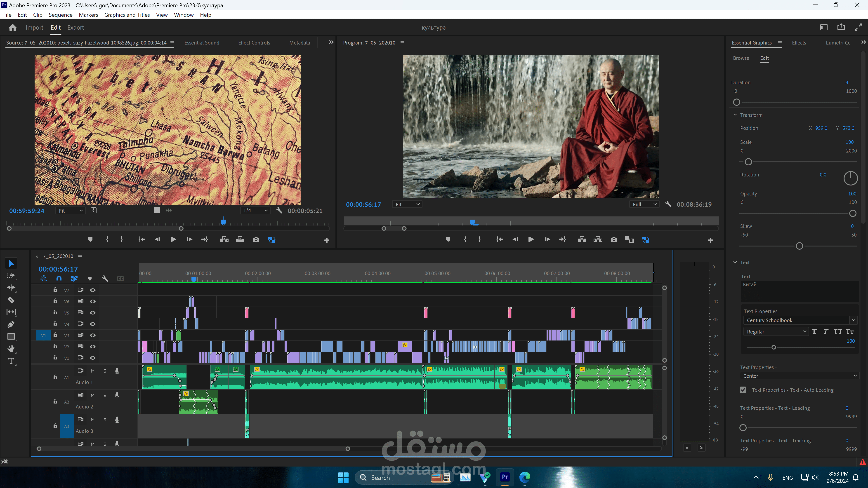The width and height of the screenshot is (868, 488).
Task: Collapse the Transform section
Action: pyautogui.click(x=735, y=115)
